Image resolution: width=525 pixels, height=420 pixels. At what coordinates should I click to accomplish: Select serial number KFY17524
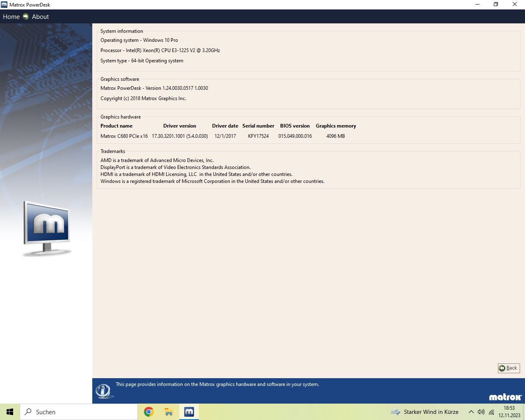point(258,136)
